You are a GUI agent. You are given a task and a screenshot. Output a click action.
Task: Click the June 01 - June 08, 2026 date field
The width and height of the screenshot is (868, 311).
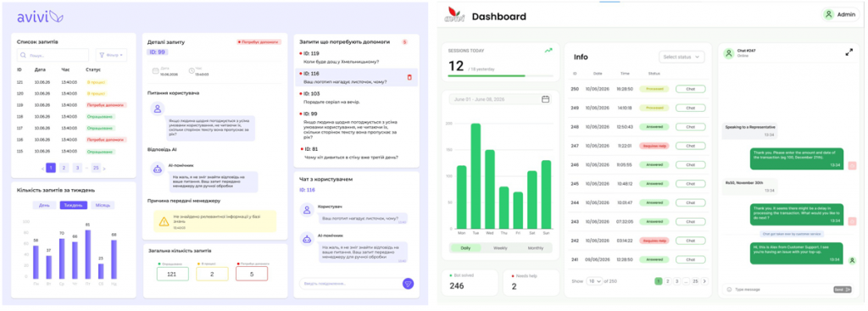(500, 99)
